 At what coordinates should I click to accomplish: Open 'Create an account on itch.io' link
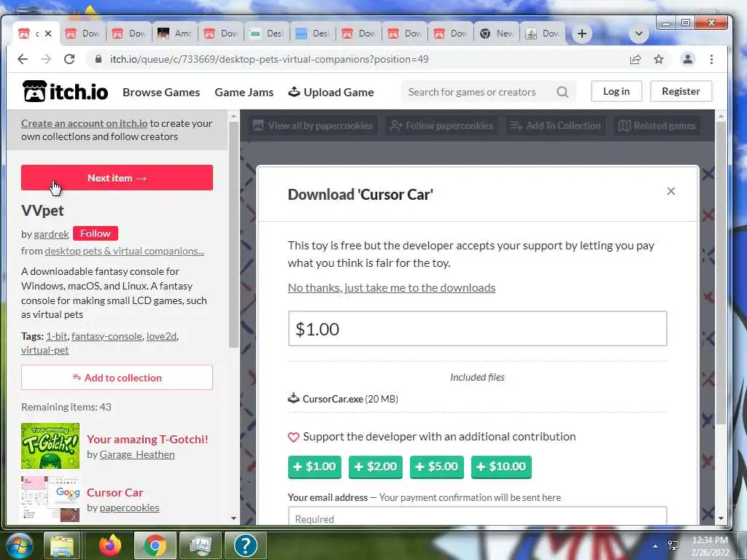85,123
